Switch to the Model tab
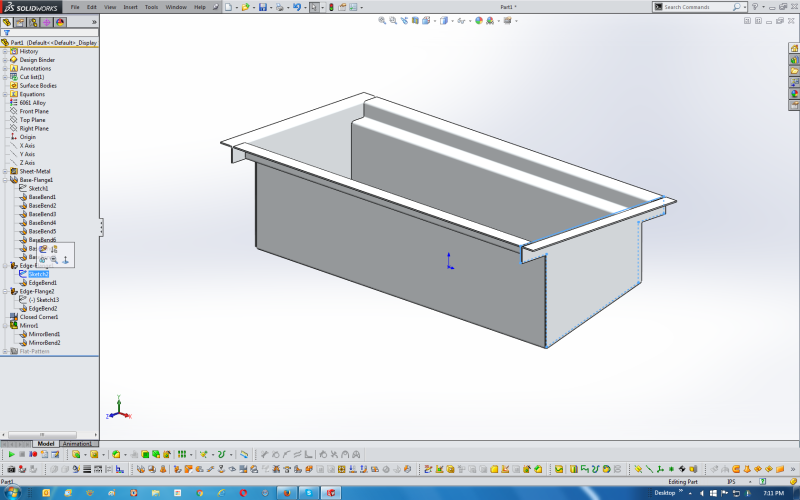 pos(46,444)
